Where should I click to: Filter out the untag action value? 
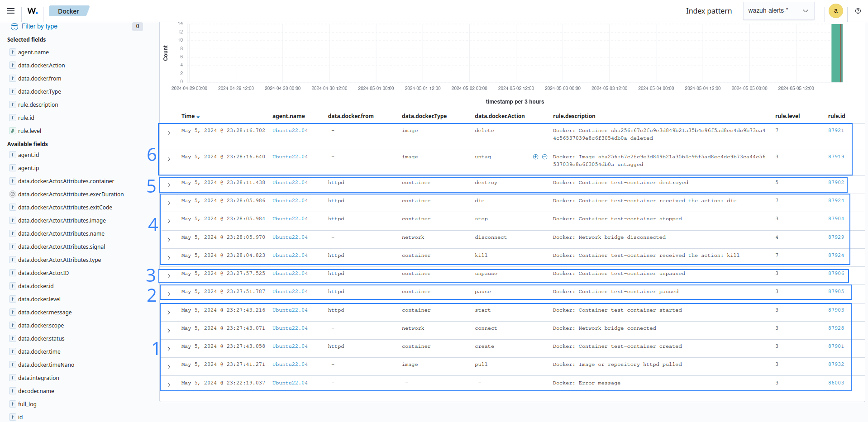(x=544, y=157)
